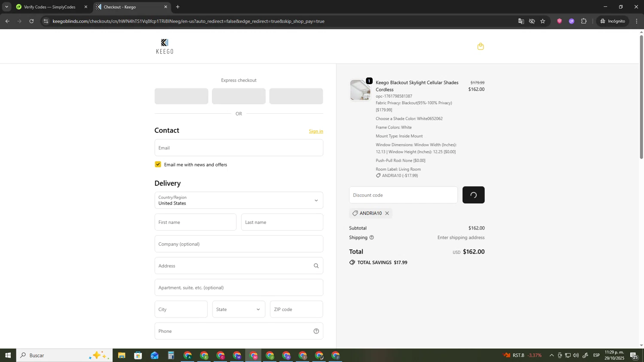This screenshot has height=362, width=644.
Task: Open the crossed-out eye cookies icon
Action: tap(532, 21)
